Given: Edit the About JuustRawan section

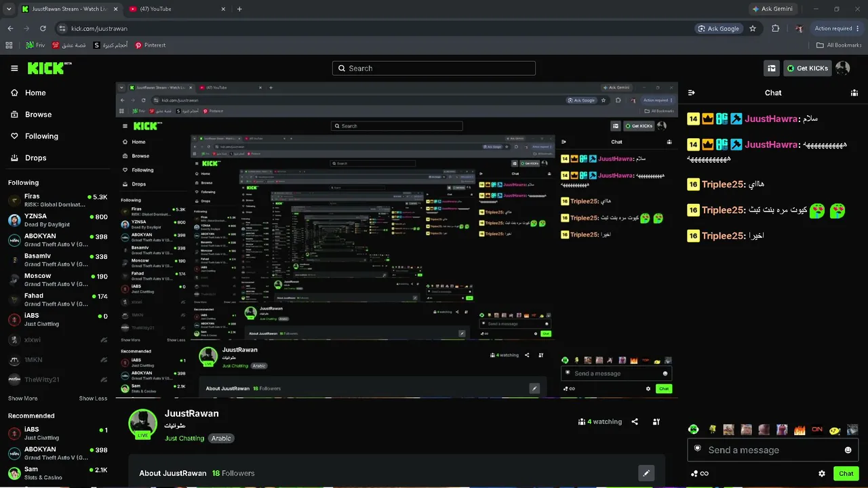Looking at the screenshot, I should [646, 473].
